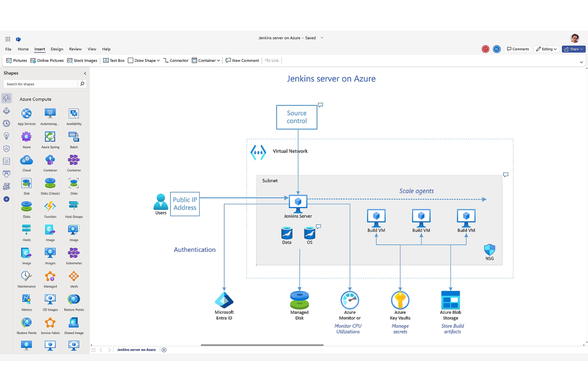Select the Public IP Address box
This screenshot has width=588, height=392.
185,204
